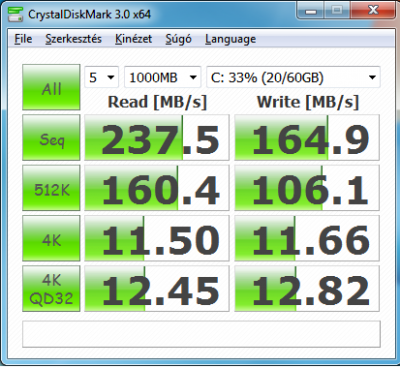Minimize the CrystalDiskMark window
Image resolution: width=400 pixels, height=368 pixels.
click(x=311, y=11)
